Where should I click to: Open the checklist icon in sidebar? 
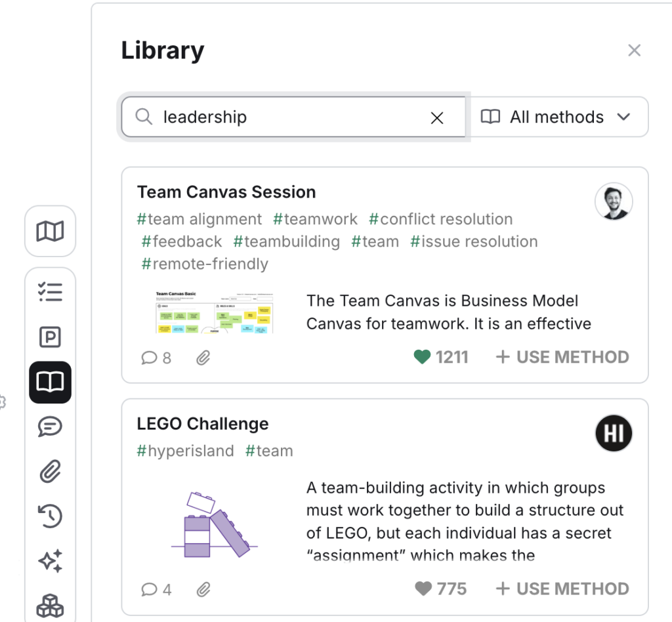point(50,292)
